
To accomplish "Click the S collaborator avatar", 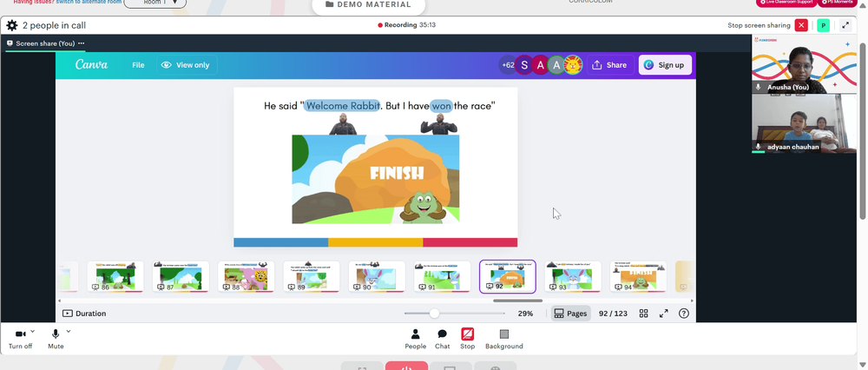I will click(x=524, y=65).
